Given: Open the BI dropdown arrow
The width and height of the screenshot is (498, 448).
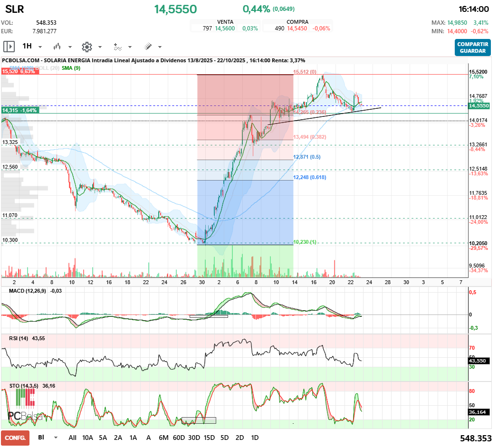Looking at the screenshot, I should 56,438.
